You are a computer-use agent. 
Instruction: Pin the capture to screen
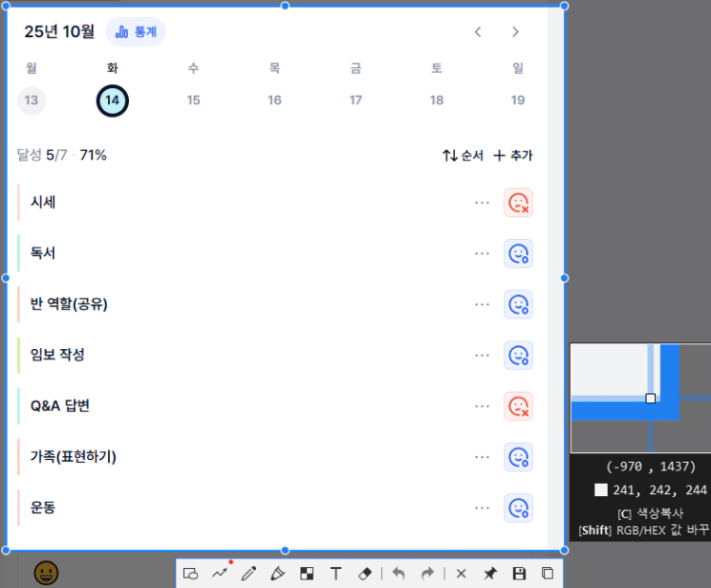489,574
